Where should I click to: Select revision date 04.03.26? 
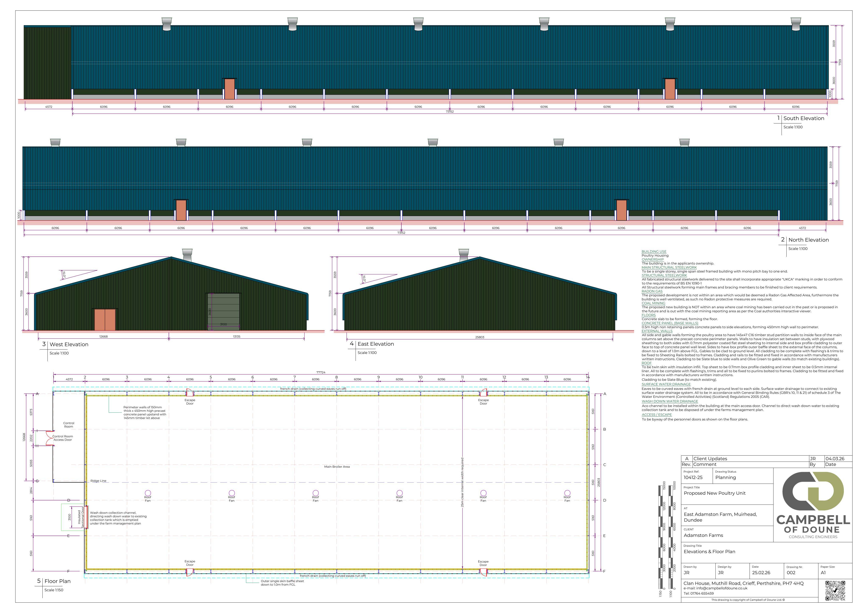tap(835, 459)
